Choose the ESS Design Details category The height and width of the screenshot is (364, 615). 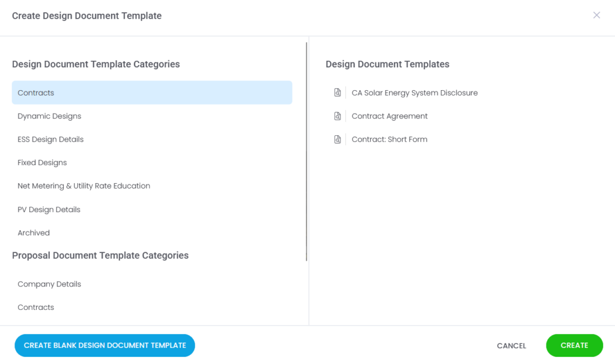point(152,139)
